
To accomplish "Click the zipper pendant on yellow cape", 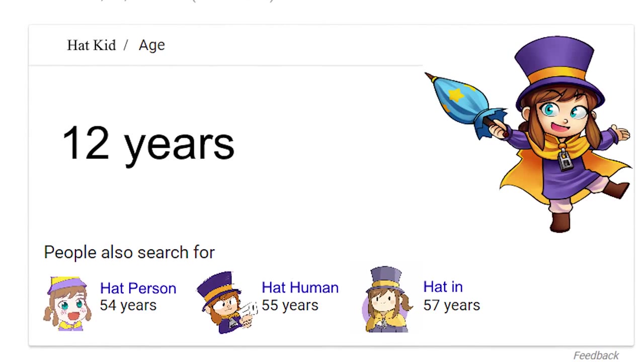I will click(x=565, y=160).
